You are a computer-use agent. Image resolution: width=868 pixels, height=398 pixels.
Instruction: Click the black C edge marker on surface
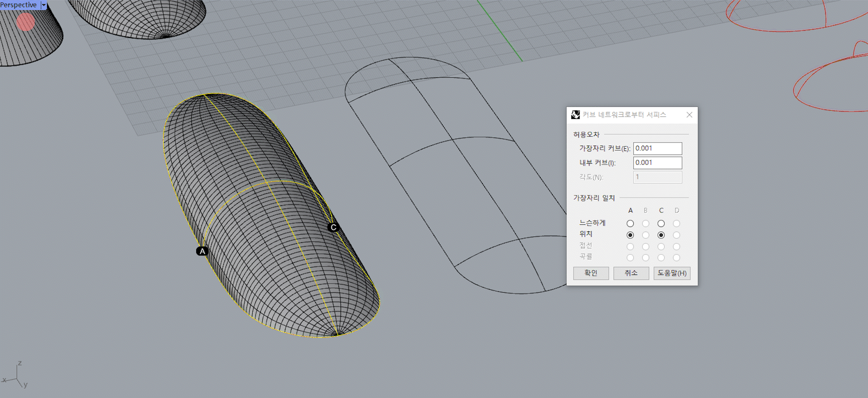point(333,227)
